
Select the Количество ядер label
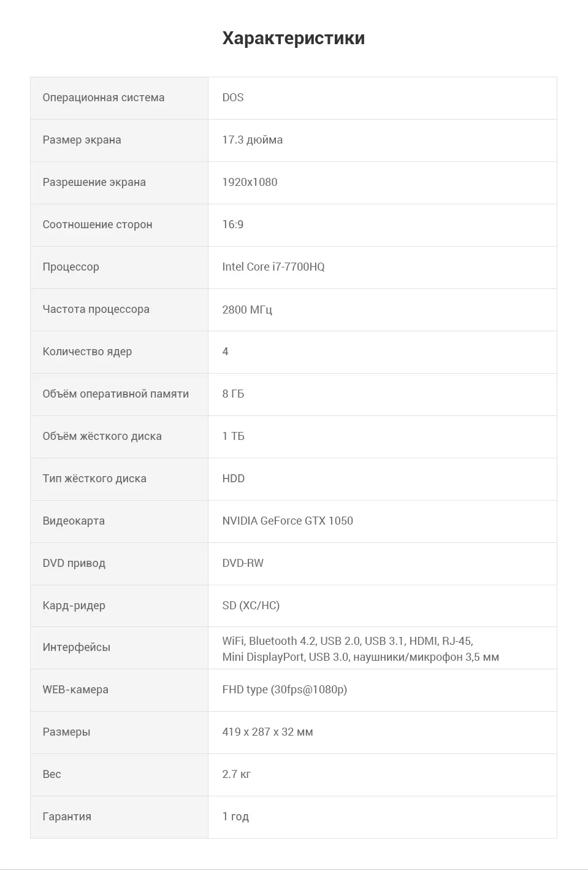pos(87,352)
